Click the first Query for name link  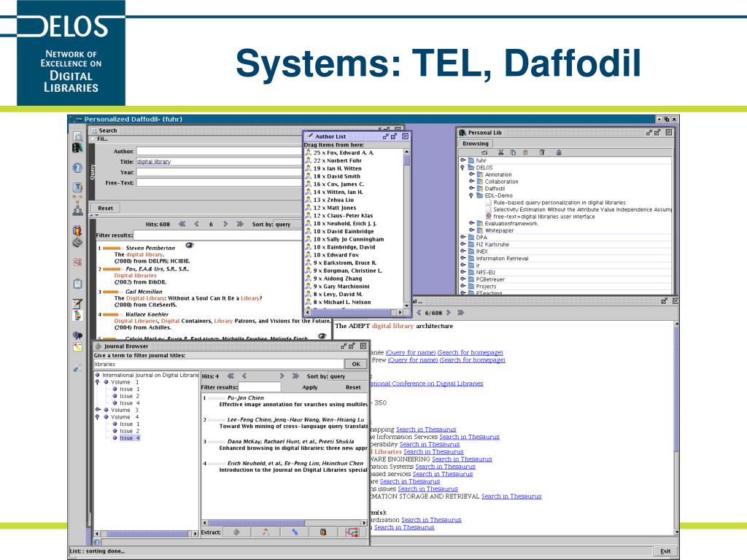(410, 352)
